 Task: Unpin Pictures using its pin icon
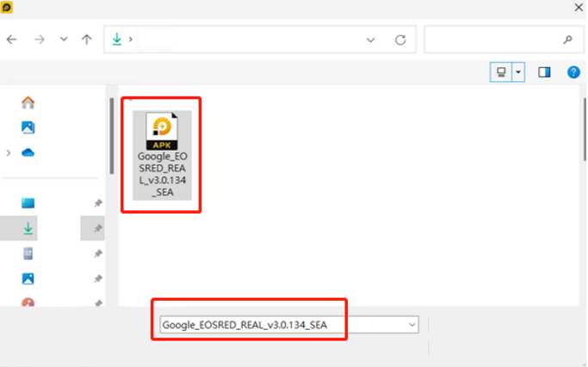(98, 278)
